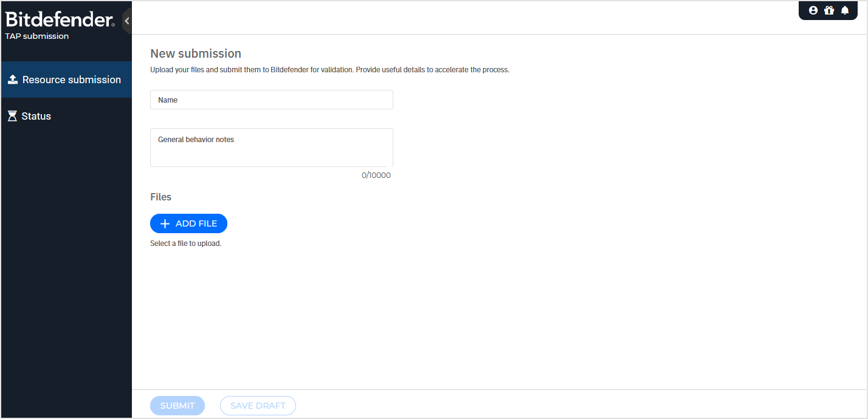Click the TAP submission subtitle text
Viewport: 868px width, 419px height.
pyautogui.click(x=37, y=36)
